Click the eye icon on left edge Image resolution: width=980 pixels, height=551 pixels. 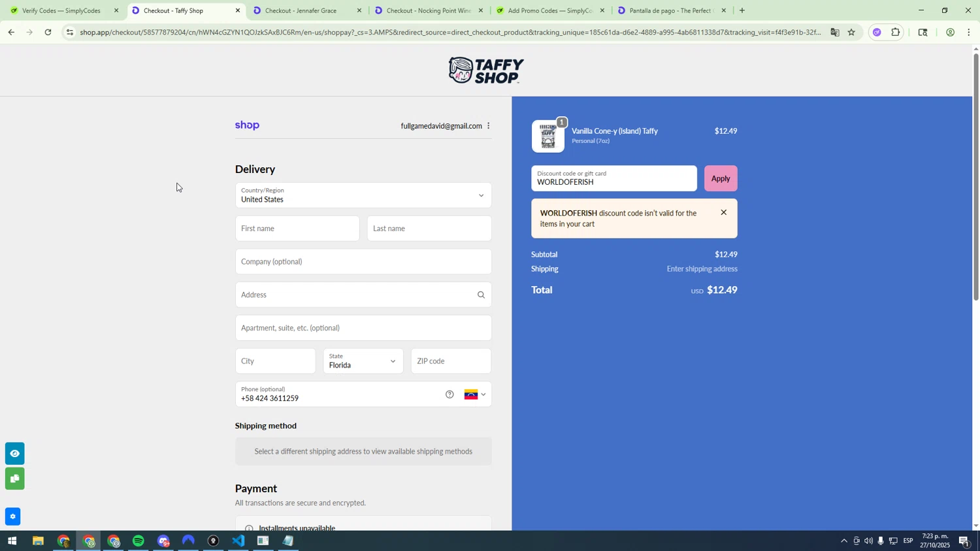point(14,453)
